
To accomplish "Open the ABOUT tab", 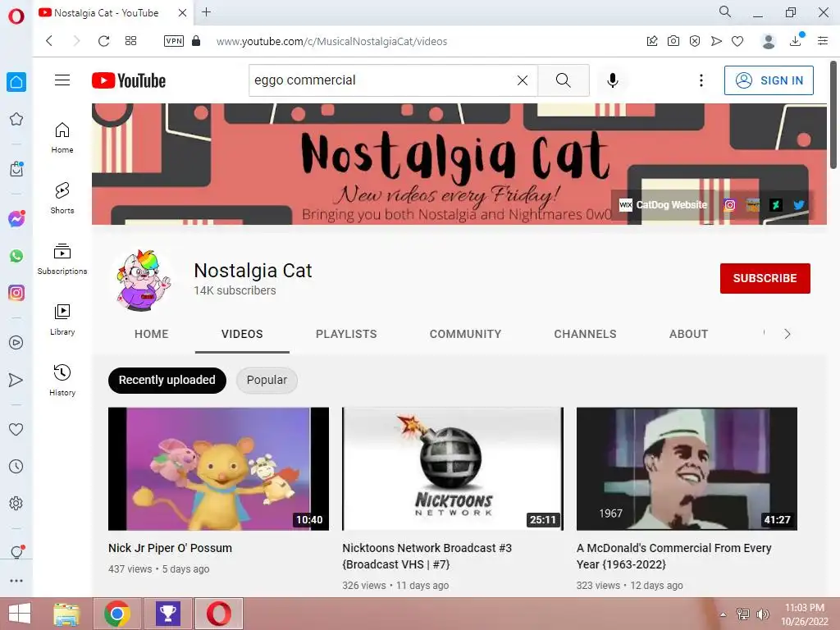I will coord(688,335).
